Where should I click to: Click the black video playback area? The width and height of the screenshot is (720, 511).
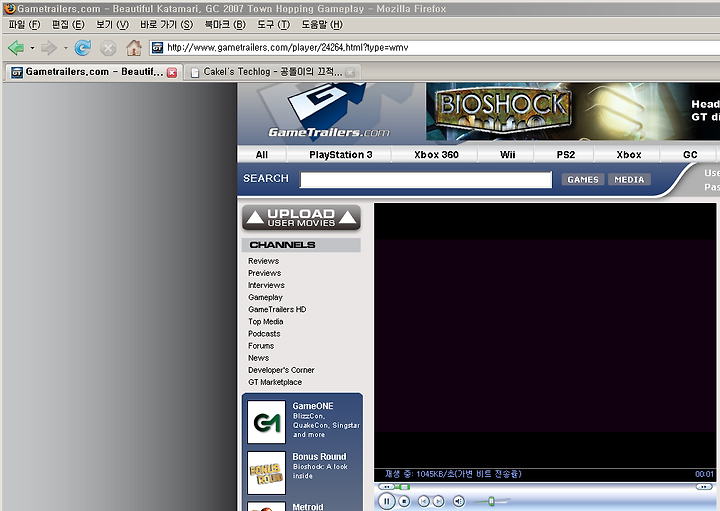pyautogui.click(x=545, y=336)
